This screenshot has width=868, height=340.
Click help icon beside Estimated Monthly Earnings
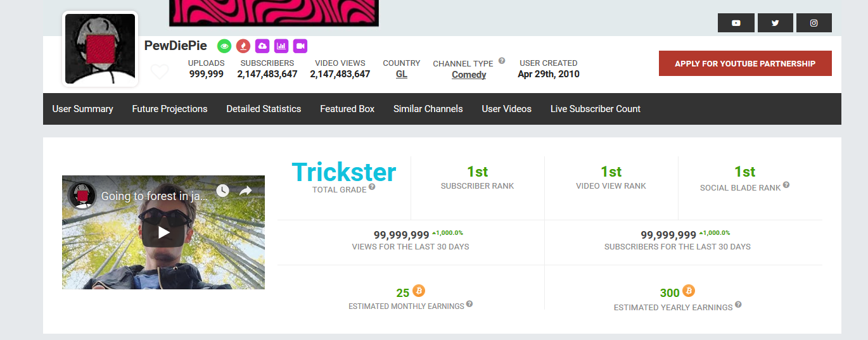click(469, 304)
